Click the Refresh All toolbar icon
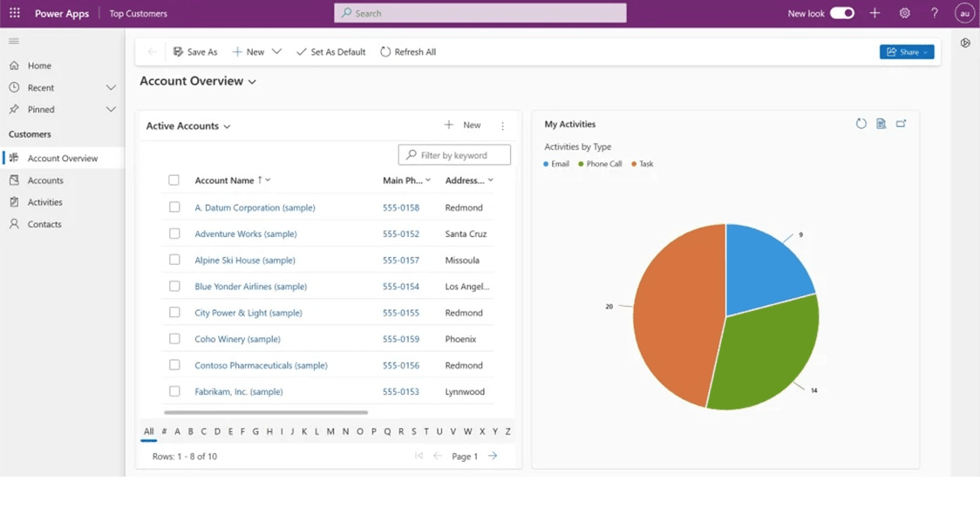 [385, 51]
